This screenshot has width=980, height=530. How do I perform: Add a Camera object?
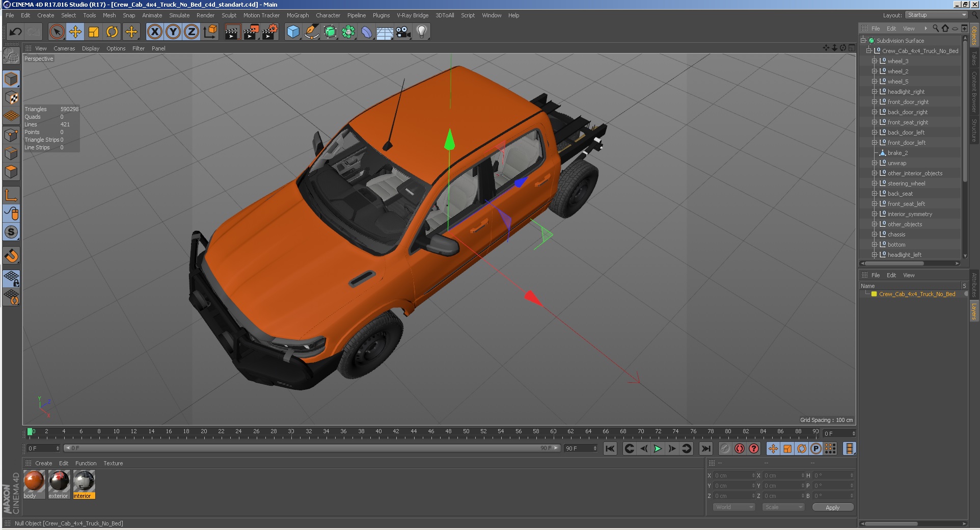403,32
